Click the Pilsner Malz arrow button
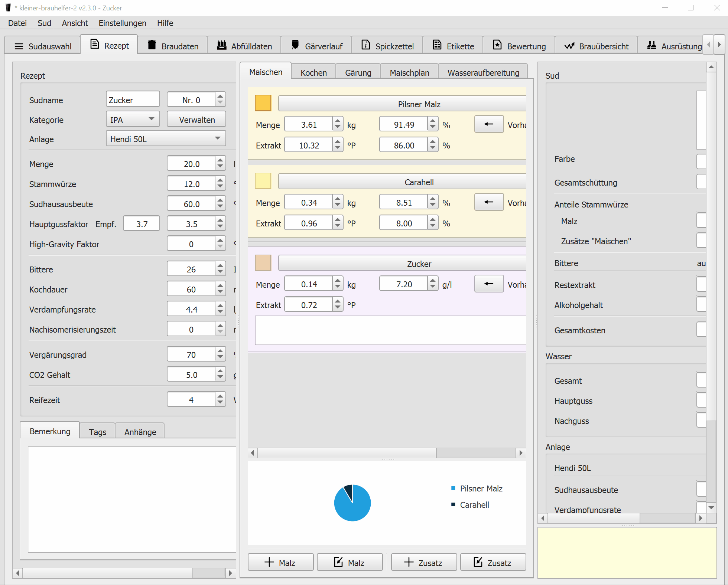728x585 pixels. click(489, 124)
